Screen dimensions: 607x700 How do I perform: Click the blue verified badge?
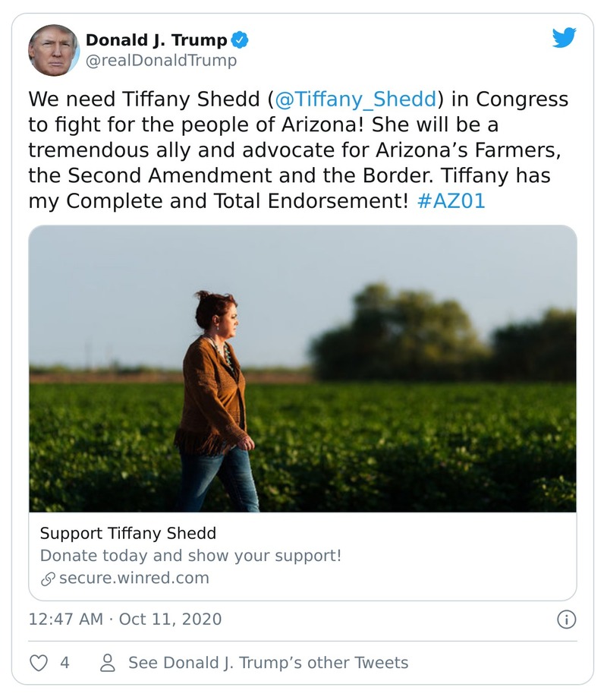point(240,40)
